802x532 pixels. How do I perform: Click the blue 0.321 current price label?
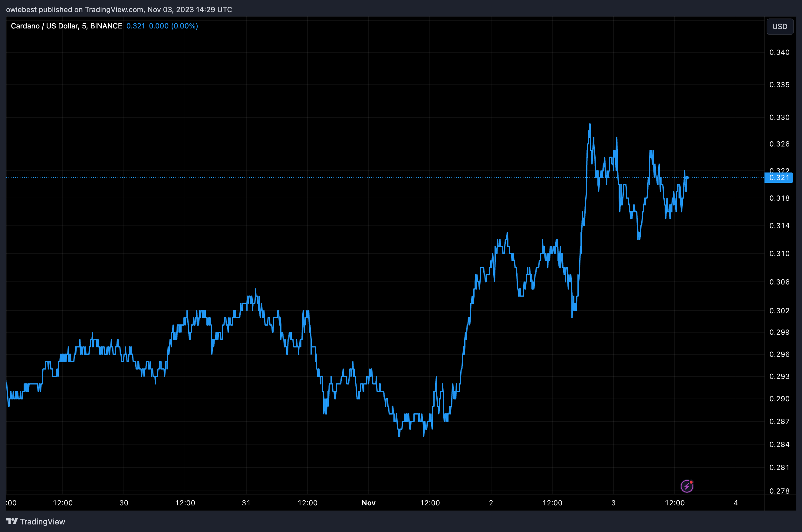click(779, 177)
